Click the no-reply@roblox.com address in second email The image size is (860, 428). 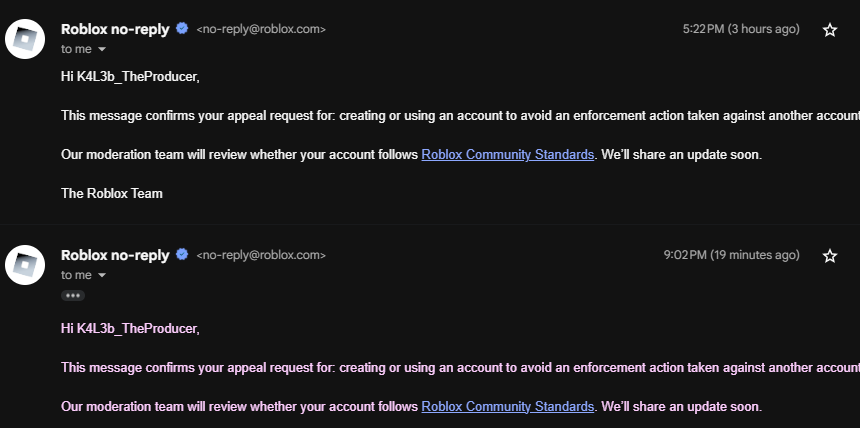coord(261,256)
